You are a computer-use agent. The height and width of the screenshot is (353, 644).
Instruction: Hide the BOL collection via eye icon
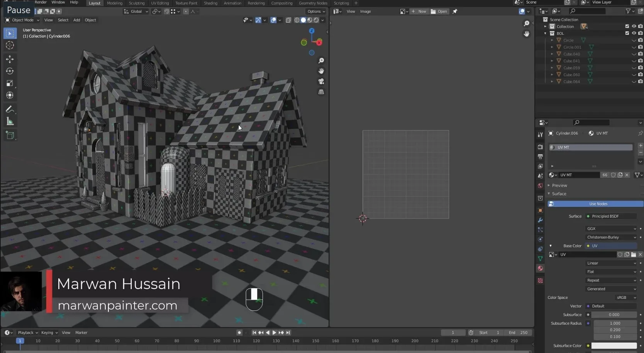click(634, 33)
